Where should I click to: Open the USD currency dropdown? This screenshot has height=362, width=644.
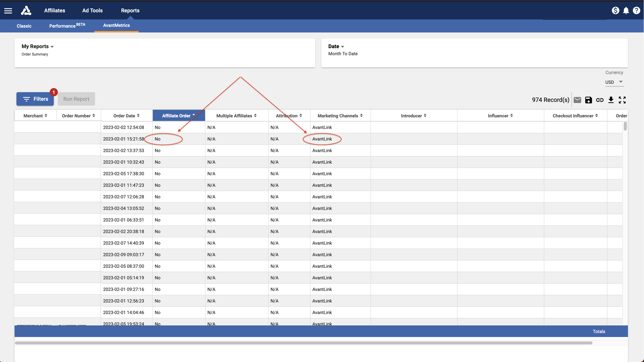point(614,82)
